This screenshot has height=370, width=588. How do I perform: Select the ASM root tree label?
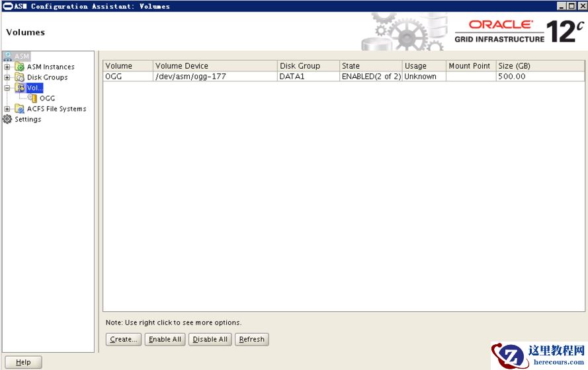(22, 56)
